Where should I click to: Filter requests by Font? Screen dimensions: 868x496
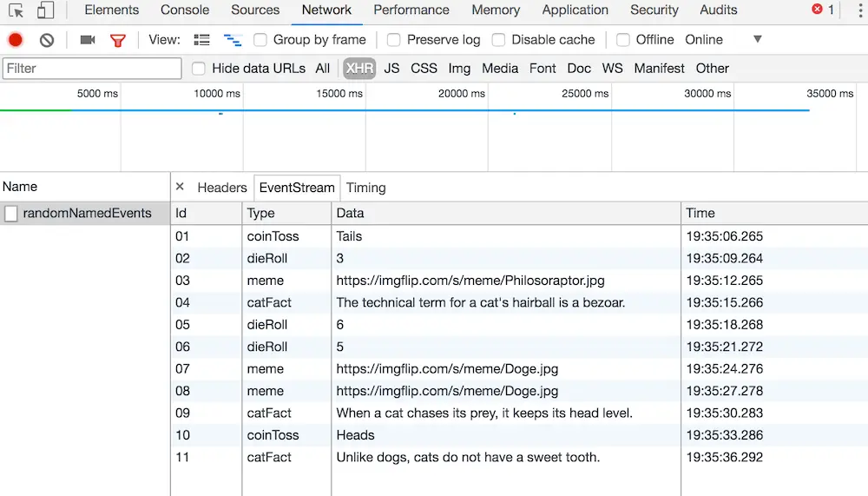point(542,69)
